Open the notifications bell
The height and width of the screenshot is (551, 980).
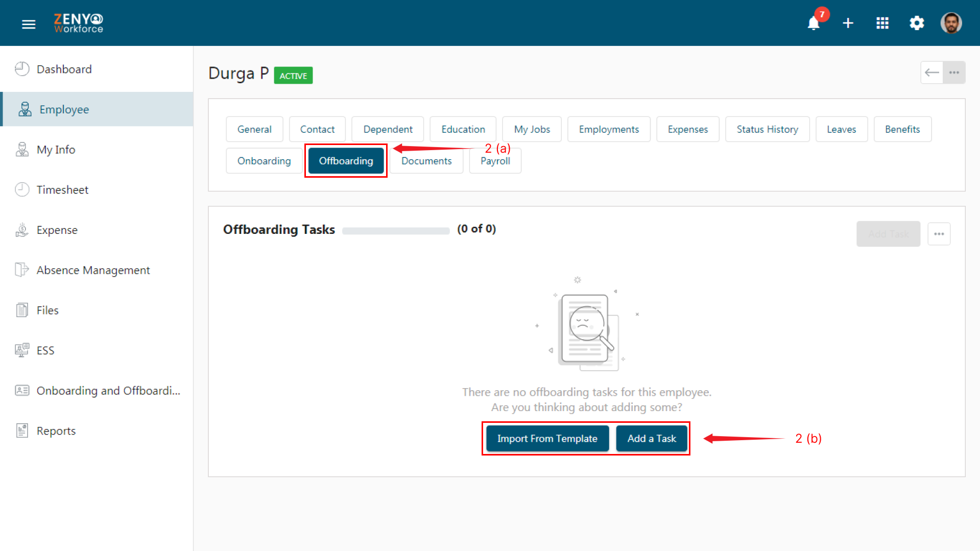[x=814, y=23]
